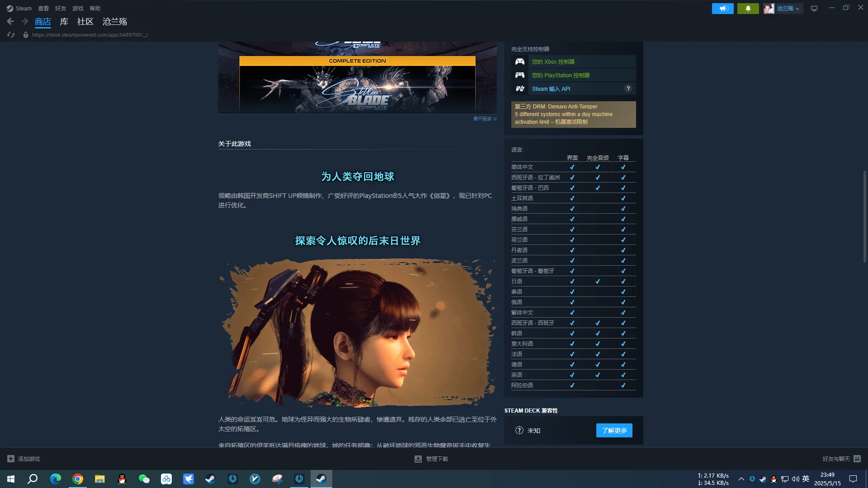Viewport: 868px width, 488px height.
Task: Open the Steam Input question mark help
Action: (628, 89)
